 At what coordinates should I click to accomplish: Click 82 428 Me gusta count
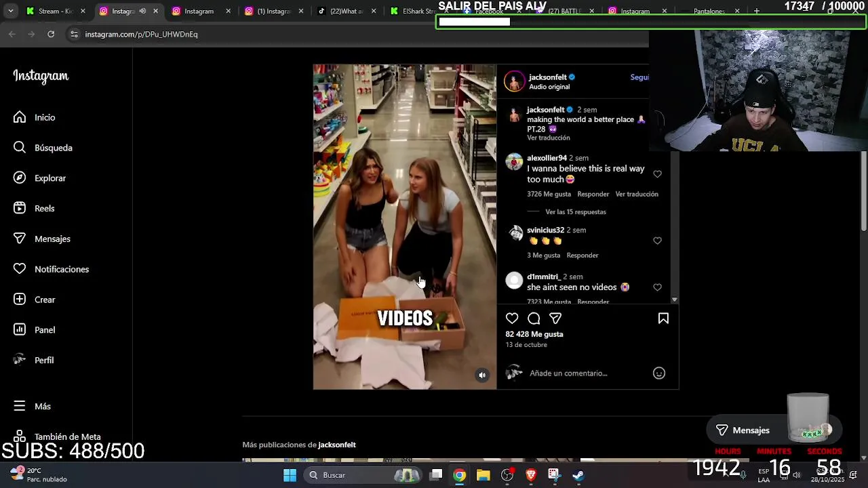click(x=534, y=334)
